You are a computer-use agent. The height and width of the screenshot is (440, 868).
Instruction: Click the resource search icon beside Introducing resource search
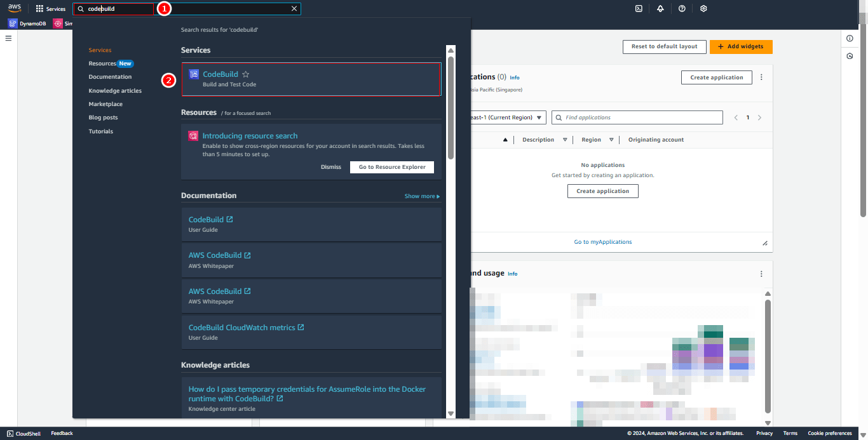click(x=193, y=136)
